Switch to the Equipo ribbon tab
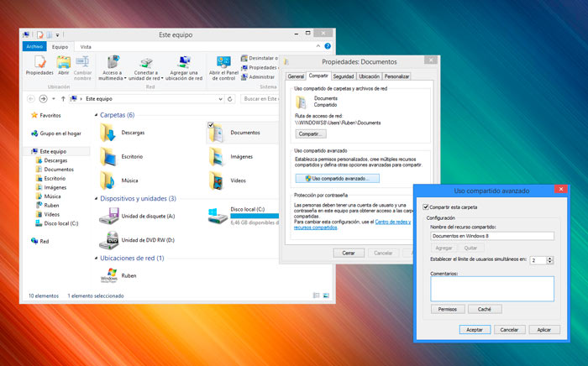The height and width of the screenshot is (366, 588). coord(60,47)
